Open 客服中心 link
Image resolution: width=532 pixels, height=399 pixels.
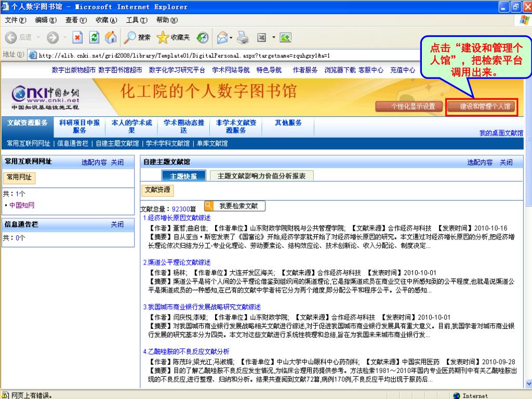(x=371, y=70)
